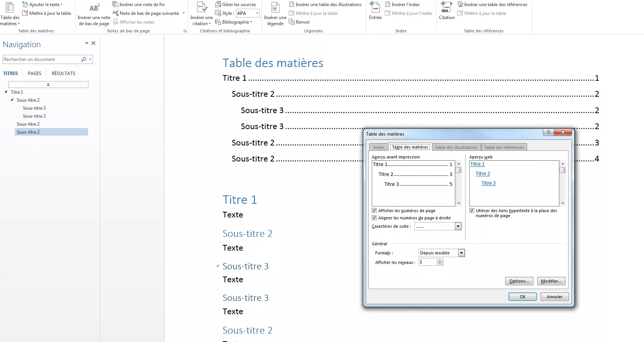Click Insérer une table des références
This screenshot has width=644, height=342.
[x=492, y=5]
